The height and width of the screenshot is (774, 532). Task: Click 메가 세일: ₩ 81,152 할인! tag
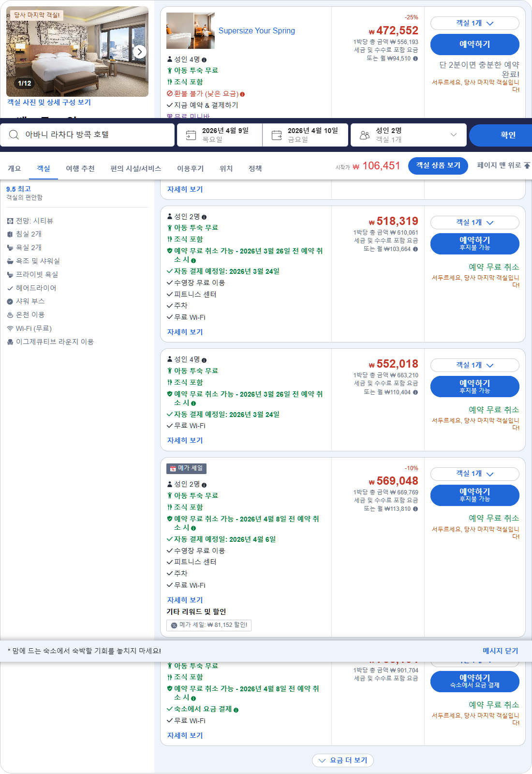pyautogui.click(x=209, y=625)
